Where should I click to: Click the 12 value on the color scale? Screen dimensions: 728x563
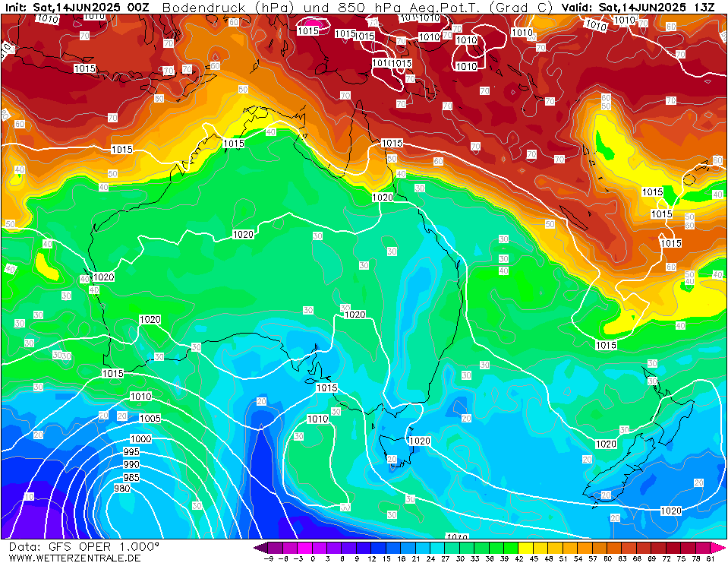click(371, 558)
